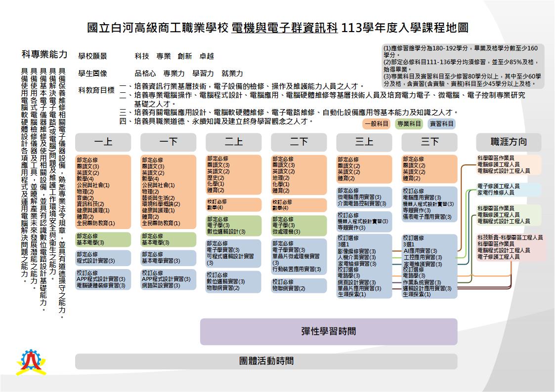Click the 學生圖像 label

pyautogui.click(x=92, y=74)
